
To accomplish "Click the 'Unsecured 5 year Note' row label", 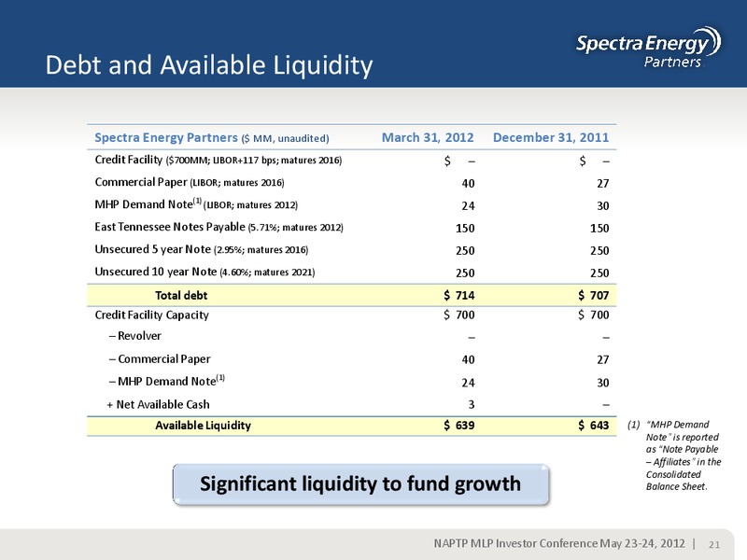I will 201,249.
